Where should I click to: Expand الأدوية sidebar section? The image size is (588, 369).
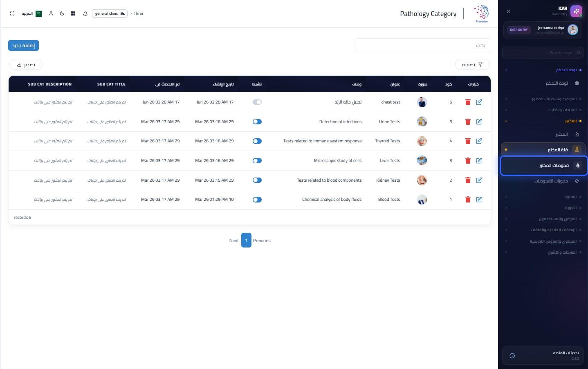pos(543,208)
